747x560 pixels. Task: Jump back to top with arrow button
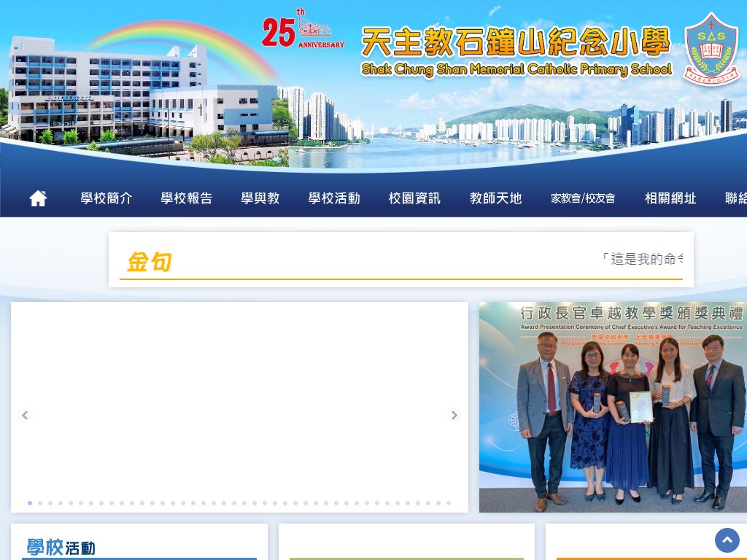727,540
